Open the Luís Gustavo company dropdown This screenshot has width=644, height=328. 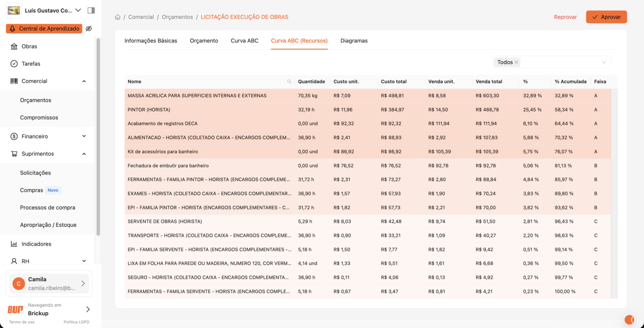[x=78, y=10]
